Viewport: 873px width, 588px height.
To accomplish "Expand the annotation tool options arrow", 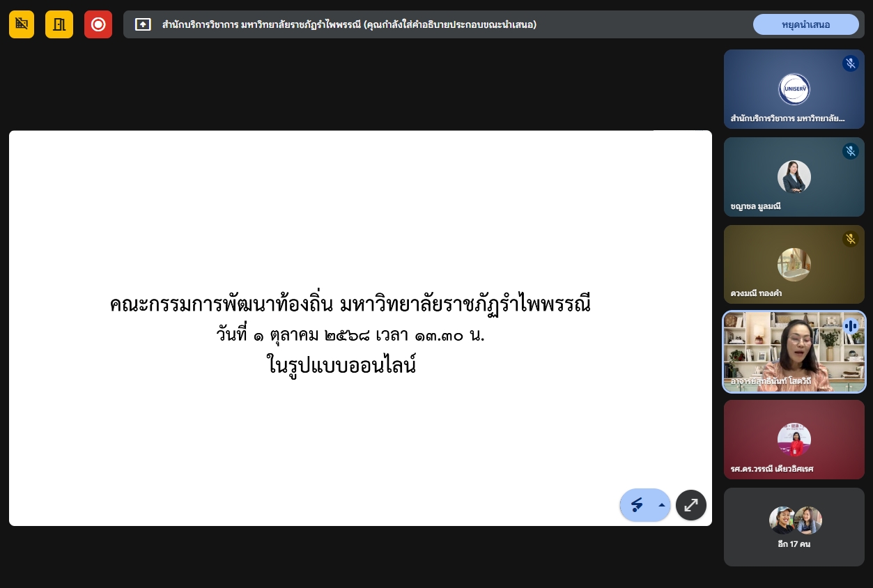I will point(661,505).
